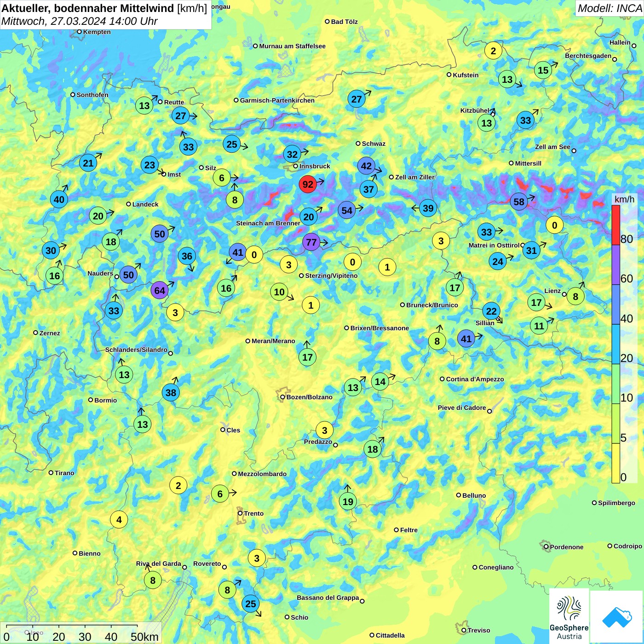This screenshot has width=644, height=644.
Task: Select the 31 km/h station near Matrei
Action: pyautogui.click(x=531, y=250)
